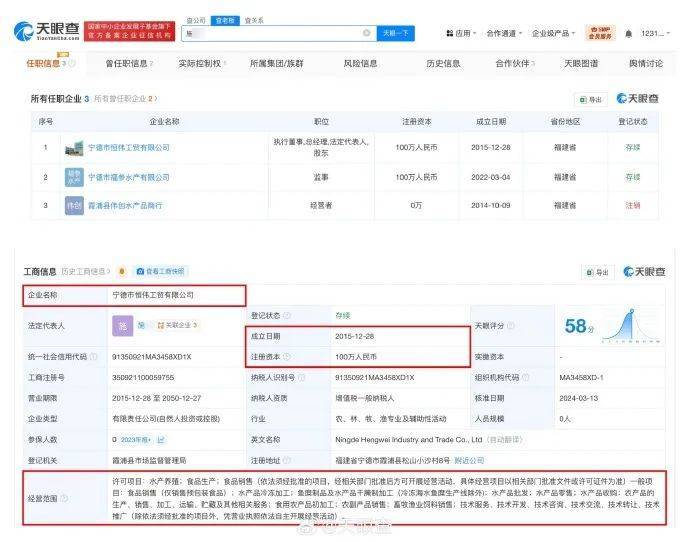Image resolution: width=690 pixels, height=542 pixels.
Task: Open the 合作伙伴 tab
Action: pos(515,64)
